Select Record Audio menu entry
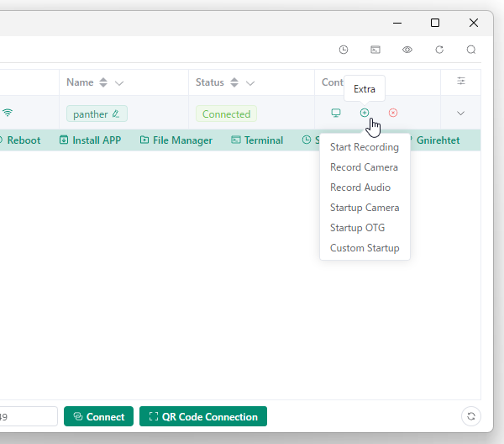Image resolution: width=504 pixels, height=444 pixels. [365, 188]
